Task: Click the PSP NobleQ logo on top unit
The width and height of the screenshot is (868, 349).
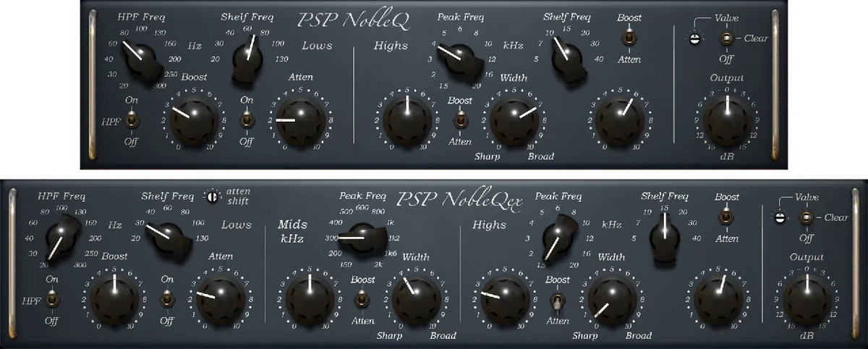Action: (354, 21)
